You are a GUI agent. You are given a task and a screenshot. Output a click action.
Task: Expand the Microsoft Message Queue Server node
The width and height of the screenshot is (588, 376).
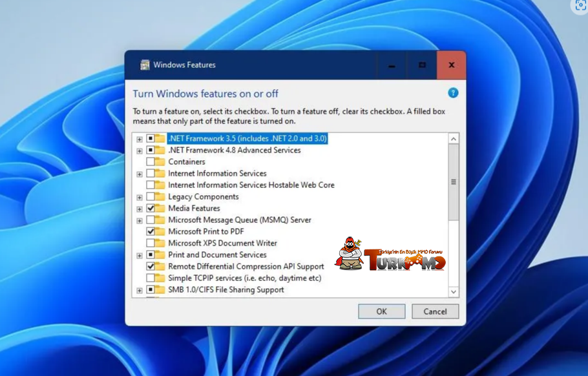[140, 220]
